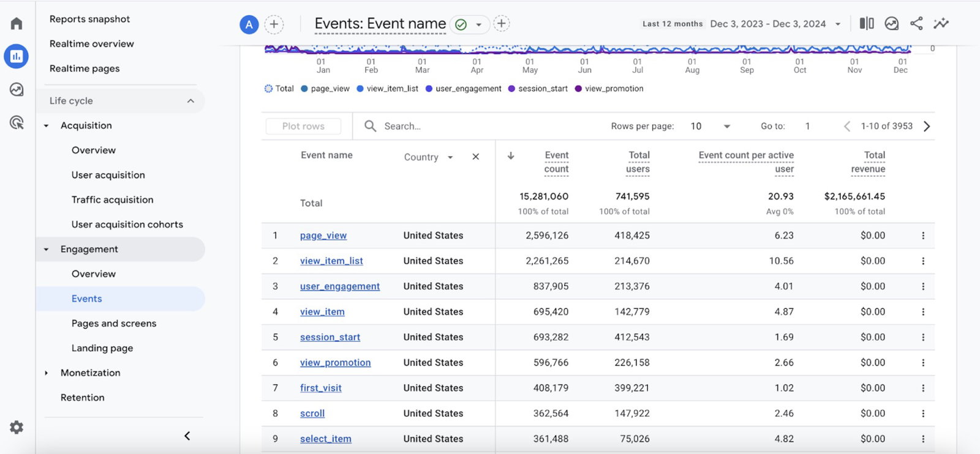Open Admin settings gear icon

[x=17, y=427]
